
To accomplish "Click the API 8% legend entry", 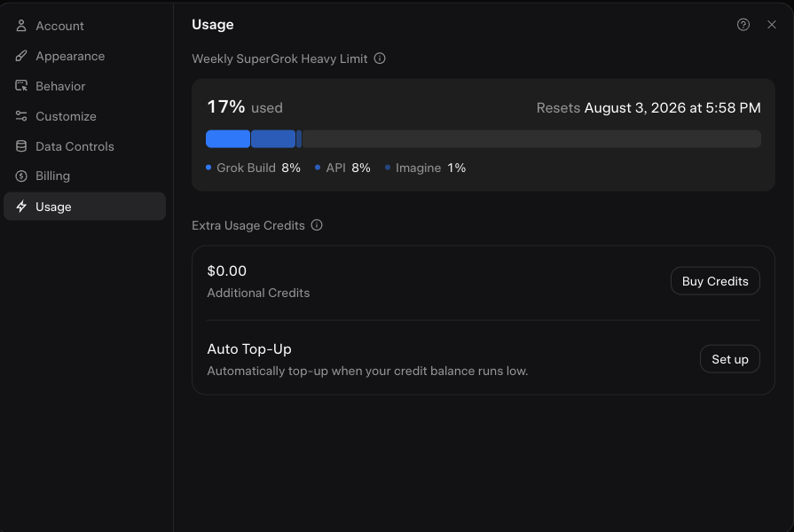I will [342, 168].
